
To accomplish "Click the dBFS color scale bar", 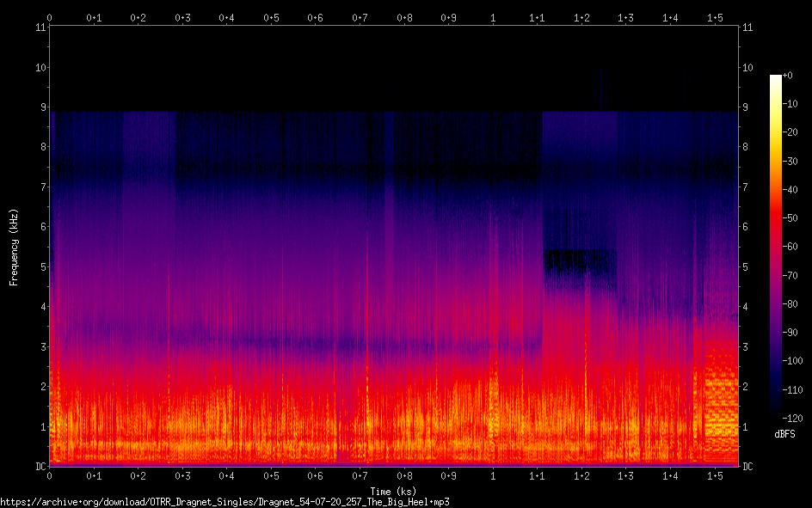I will point(776,247).
